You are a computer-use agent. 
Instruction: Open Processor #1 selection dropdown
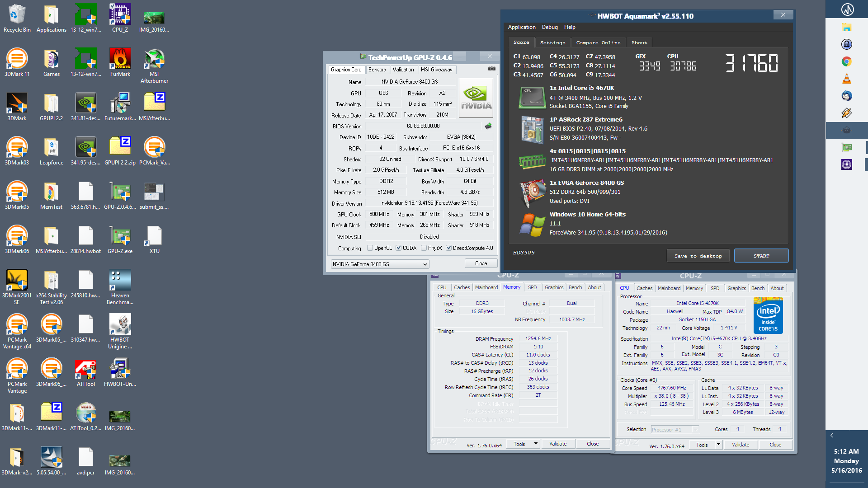(675, 429)
